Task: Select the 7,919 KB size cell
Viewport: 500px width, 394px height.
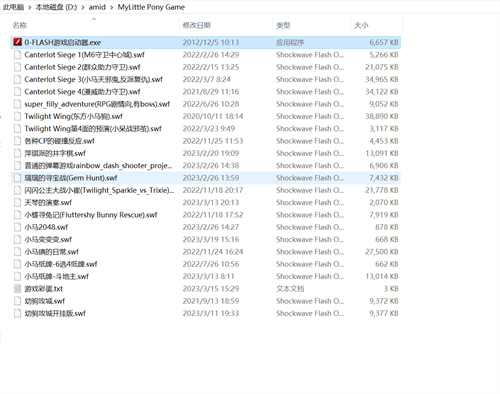Action: click(384, 215)
